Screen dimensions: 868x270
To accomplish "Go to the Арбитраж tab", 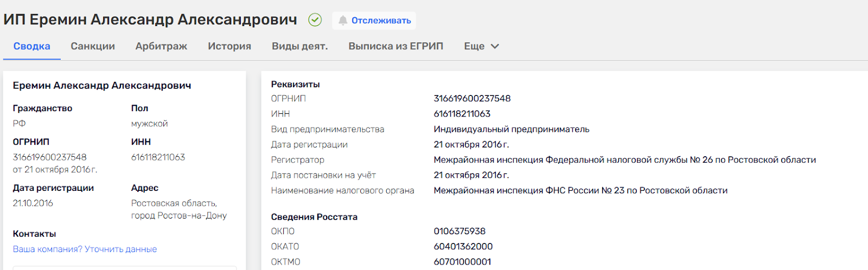I will coord(161,47).
